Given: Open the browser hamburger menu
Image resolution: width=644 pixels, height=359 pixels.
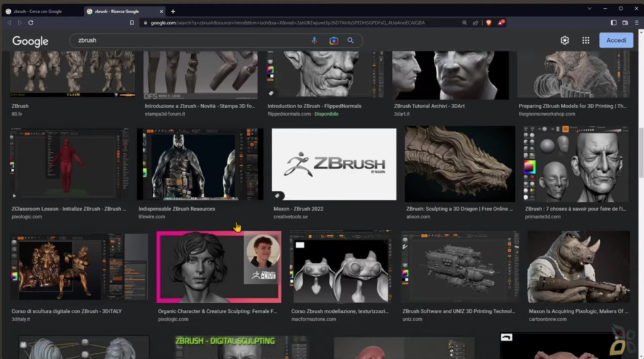Looking at the screenshot, I should [x=636, y=23].
